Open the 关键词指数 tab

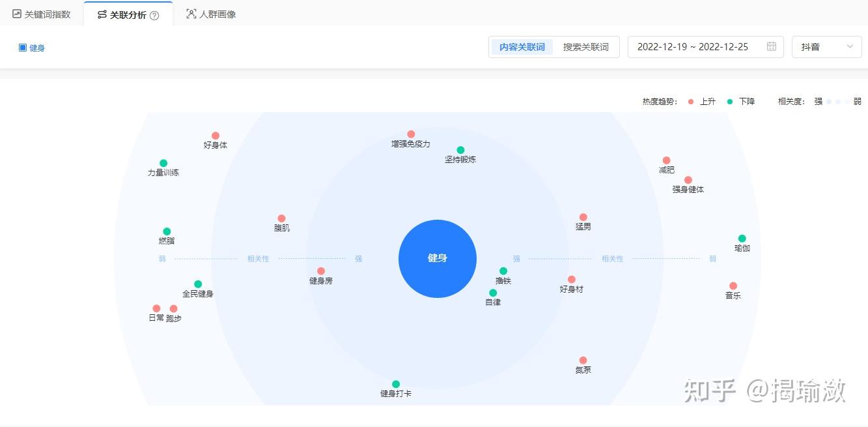[x=41, y=14]
